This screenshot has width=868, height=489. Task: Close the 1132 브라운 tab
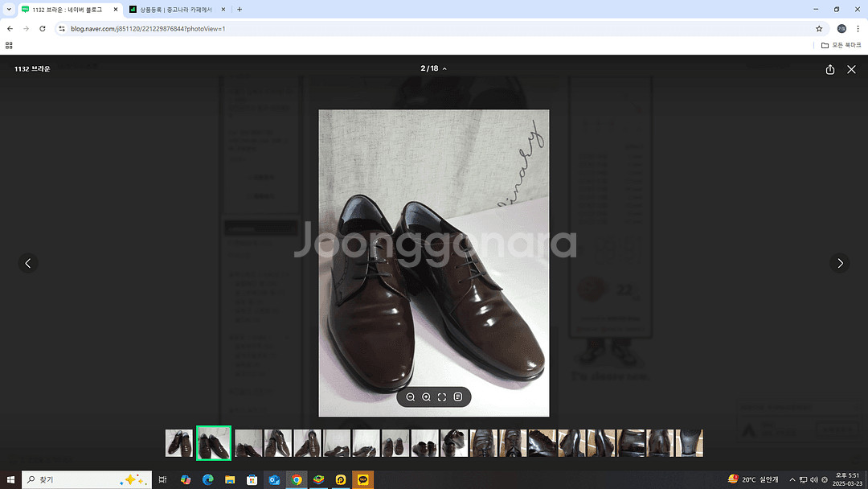point(115,10)
